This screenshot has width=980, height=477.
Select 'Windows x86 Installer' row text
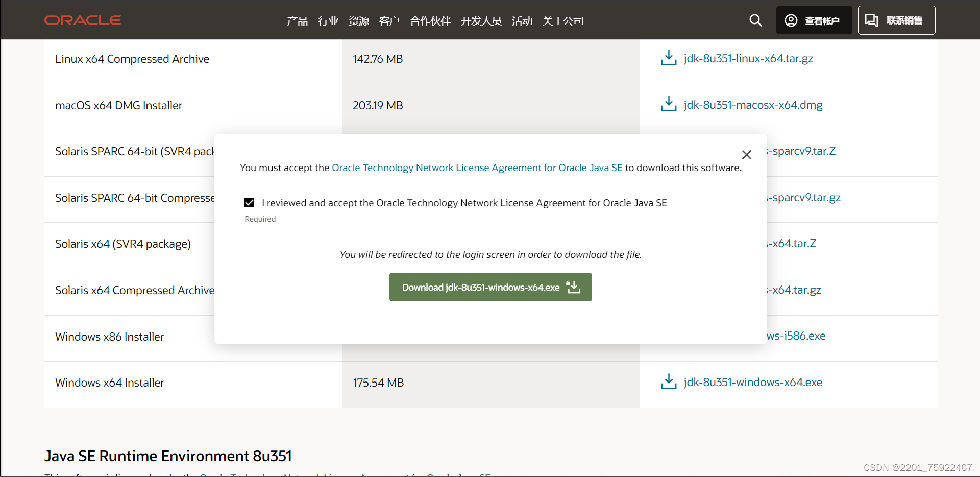coord(109,337)
